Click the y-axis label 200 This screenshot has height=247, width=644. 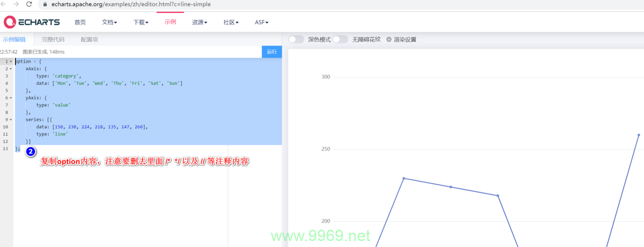tap(325, 221)
